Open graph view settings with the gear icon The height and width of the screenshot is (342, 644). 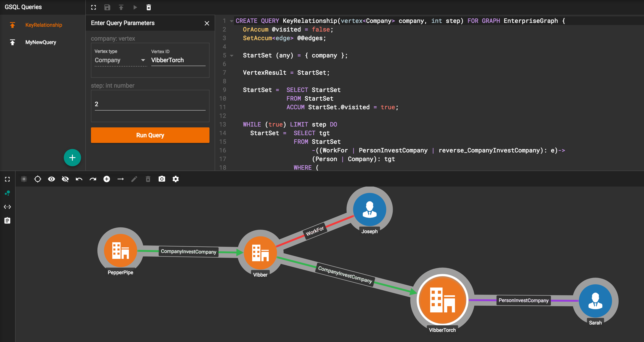coord(176,179)
